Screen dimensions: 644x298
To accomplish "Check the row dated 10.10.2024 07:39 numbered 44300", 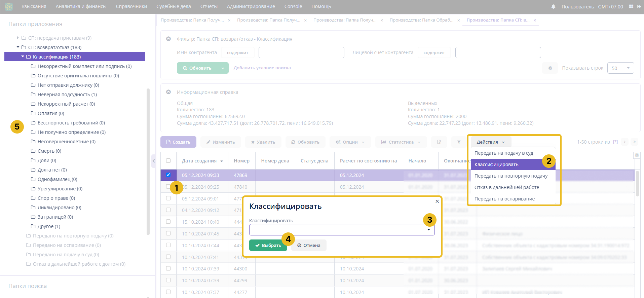I will tap(168, 268).
